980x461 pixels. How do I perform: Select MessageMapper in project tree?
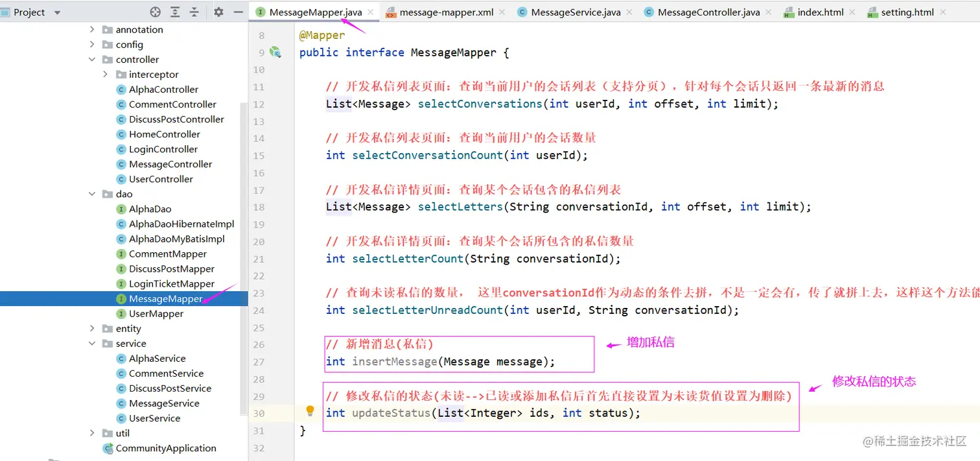166,298
